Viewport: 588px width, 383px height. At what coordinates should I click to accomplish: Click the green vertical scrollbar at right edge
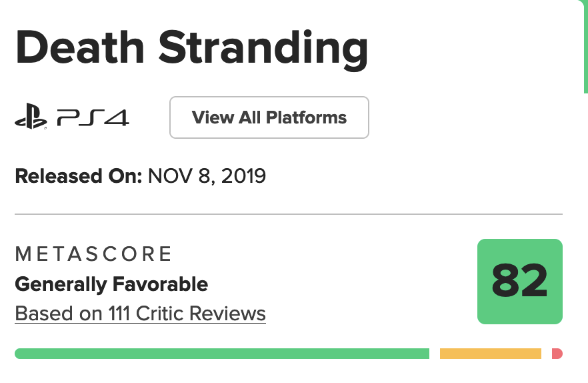tap(585, 47)
